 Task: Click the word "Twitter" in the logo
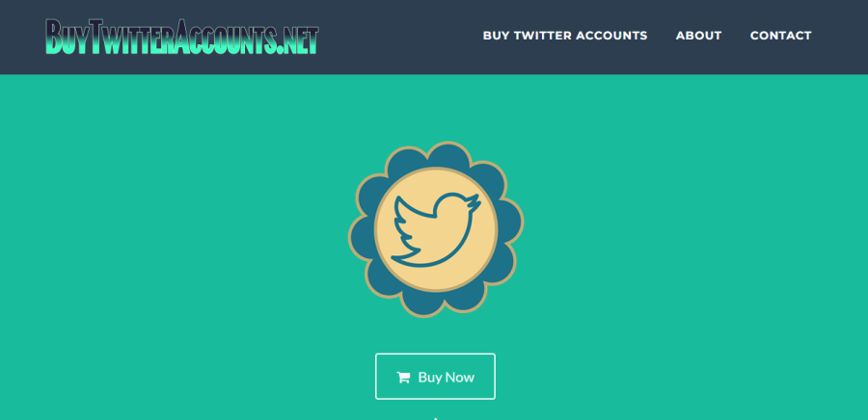131,37
